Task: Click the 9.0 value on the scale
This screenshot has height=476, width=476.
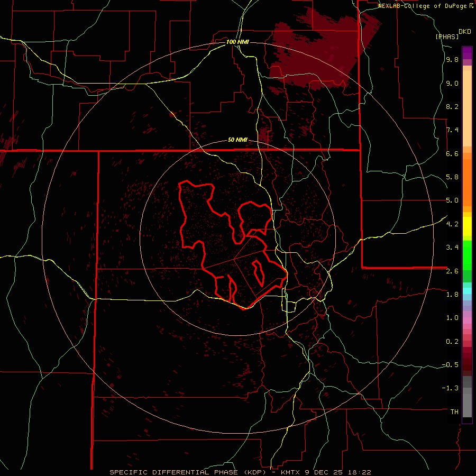Action: coord(452,84)
